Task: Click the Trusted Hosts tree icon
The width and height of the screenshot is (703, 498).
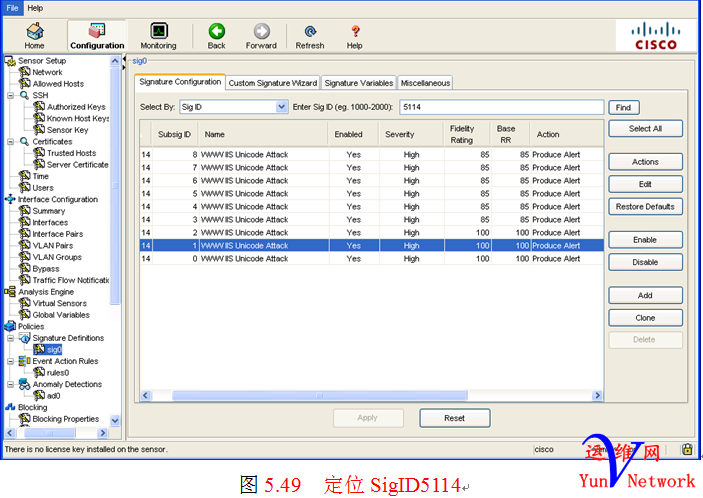Action: (x=39, y=153)
